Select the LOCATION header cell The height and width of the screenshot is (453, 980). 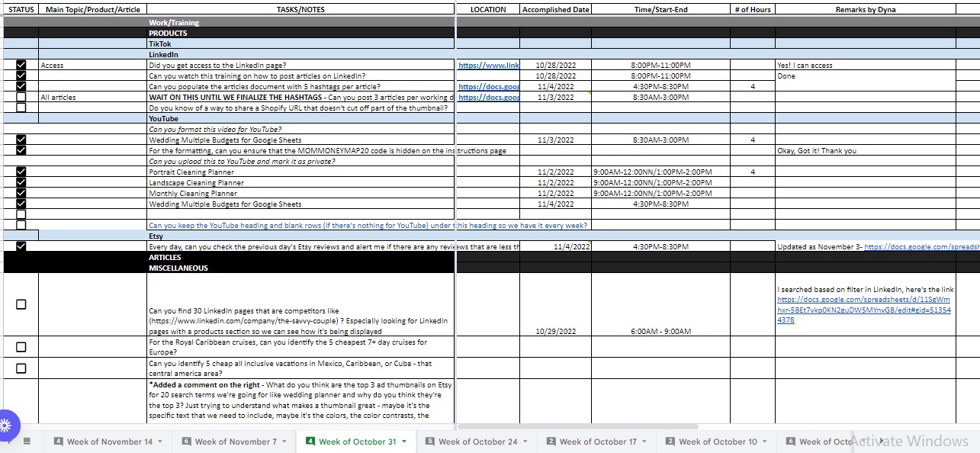point(488,9)
